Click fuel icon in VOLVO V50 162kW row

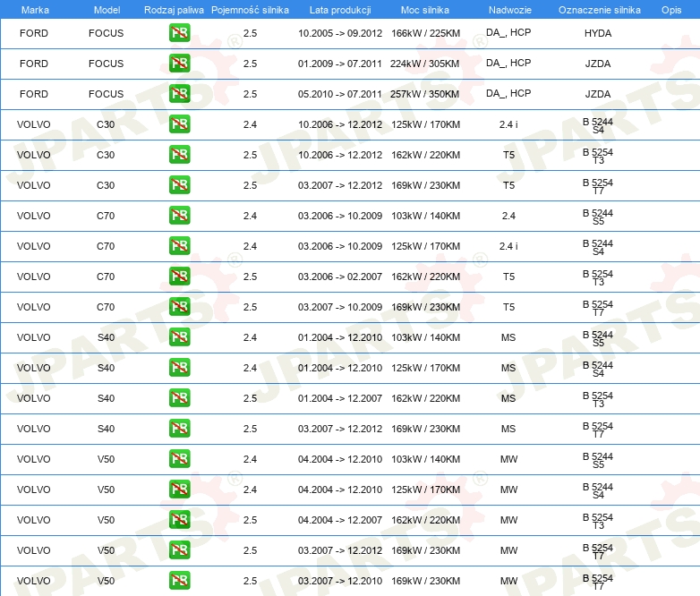[179, 520]
